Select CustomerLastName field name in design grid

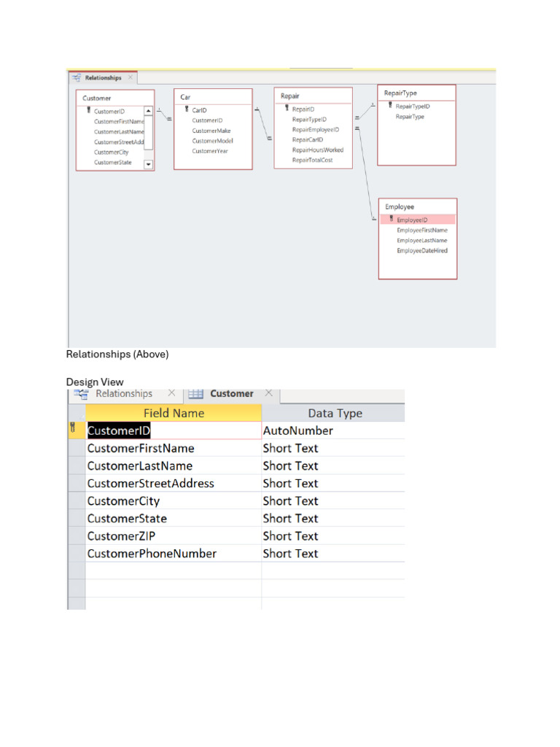(174, 466)
